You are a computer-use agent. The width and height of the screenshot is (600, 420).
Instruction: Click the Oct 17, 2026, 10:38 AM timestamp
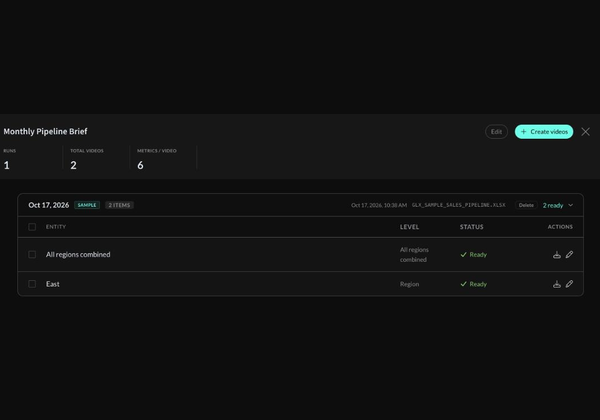point(379,205)
